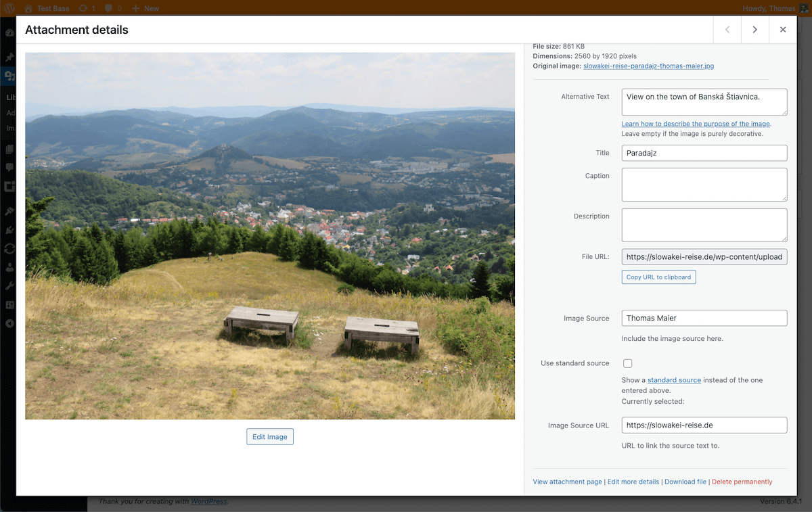The height and width of the screenshot is (512, 812).
Task: Enable the Use standard source checkbox
Action: (627, 364)
